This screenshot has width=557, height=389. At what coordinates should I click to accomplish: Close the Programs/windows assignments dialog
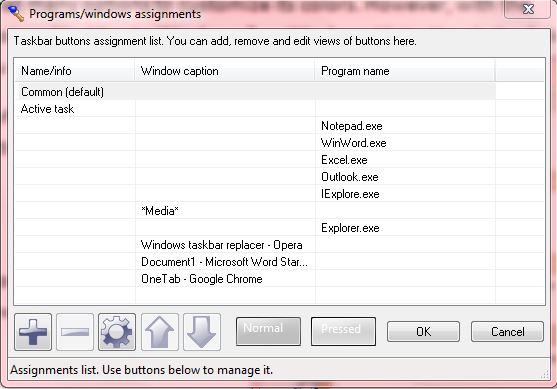point(528,9)
